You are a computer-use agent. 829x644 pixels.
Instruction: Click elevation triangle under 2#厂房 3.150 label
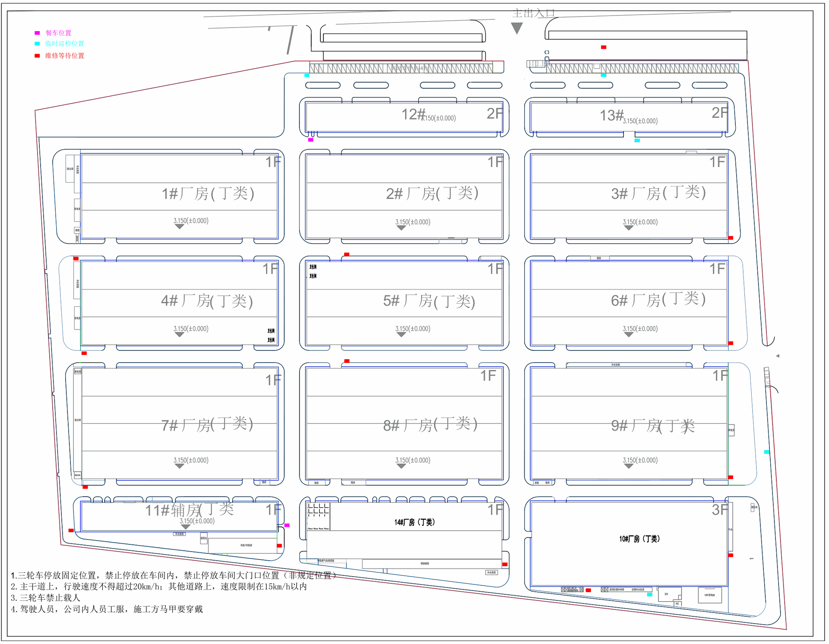click(401, 228)
